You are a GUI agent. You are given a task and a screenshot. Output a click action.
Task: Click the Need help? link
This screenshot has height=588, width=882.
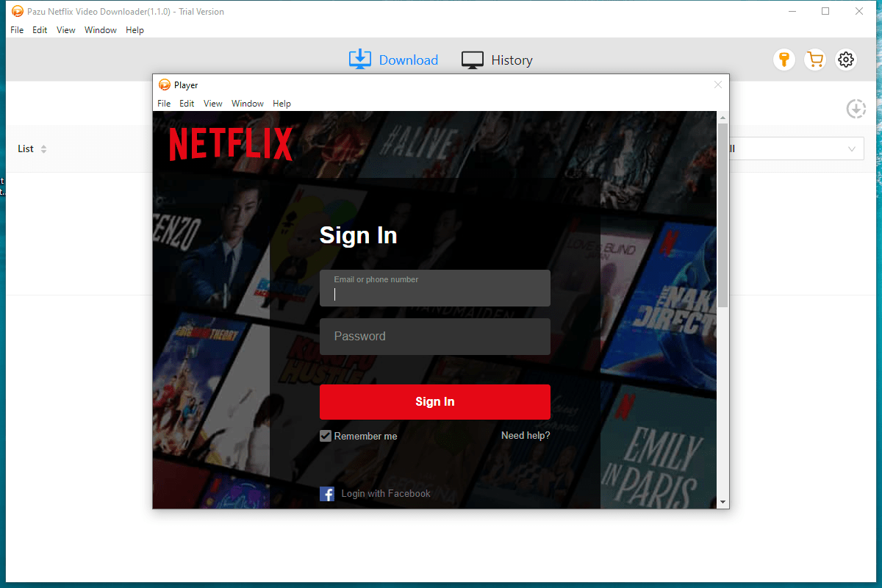[x=526, y=436]
